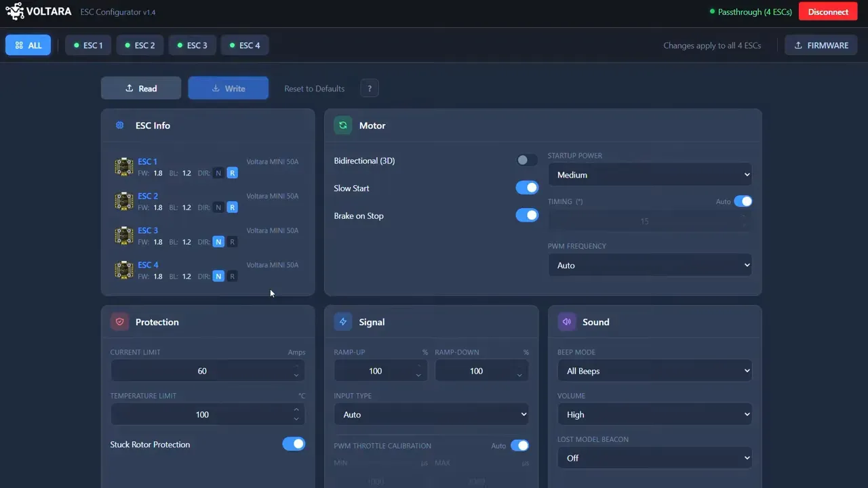The height and width of the screenshot is (488, 868).
Task: Click the Temperature Limit input field
Action: (x=208, y=414)
